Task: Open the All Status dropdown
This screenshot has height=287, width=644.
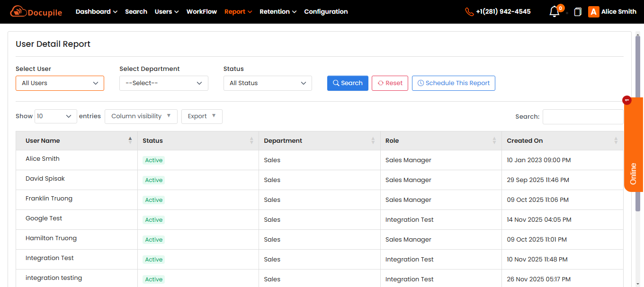Action: pyautogui.click(x=268, y=83)
